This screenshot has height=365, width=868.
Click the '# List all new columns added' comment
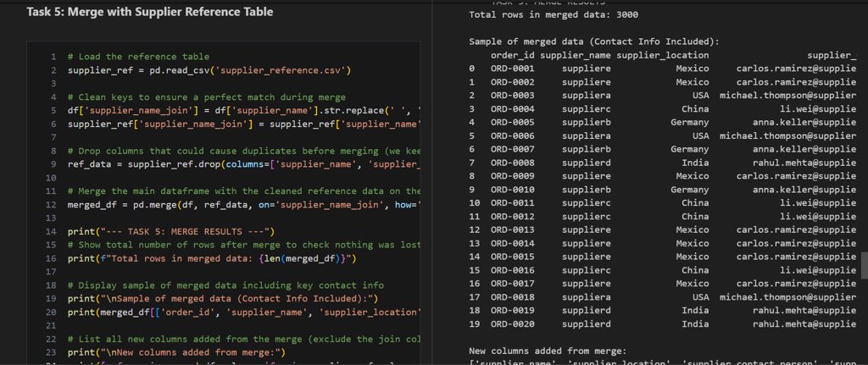tap(244, 339)
